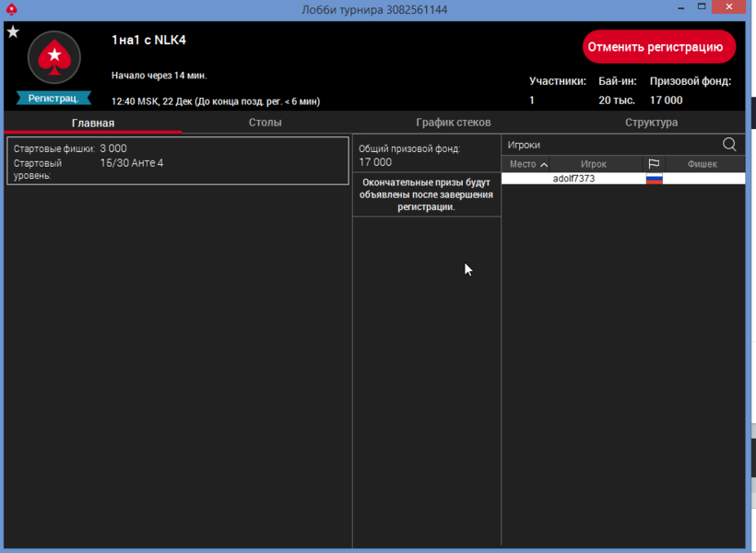Image resolution: width=756 pixels, height=553 pixels.
Task: Select the Главная tab
Action: pyautogui.click(x=93, y=123)
